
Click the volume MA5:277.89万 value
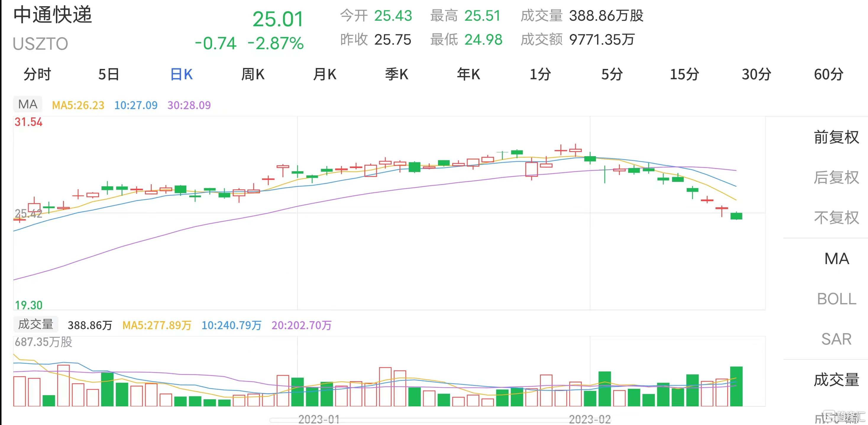click(x=157, y=325)
